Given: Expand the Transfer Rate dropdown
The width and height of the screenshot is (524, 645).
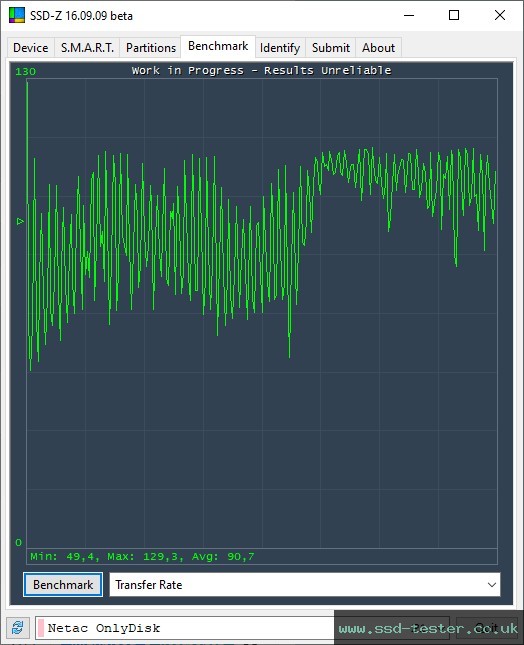Looking at the screenshot, I should pyautogui.click(x=305, y=585).
